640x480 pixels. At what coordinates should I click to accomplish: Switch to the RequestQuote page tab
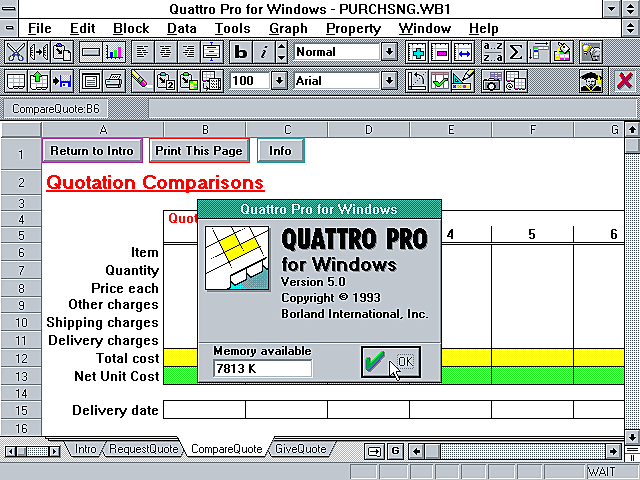click(x=144, y=449)
